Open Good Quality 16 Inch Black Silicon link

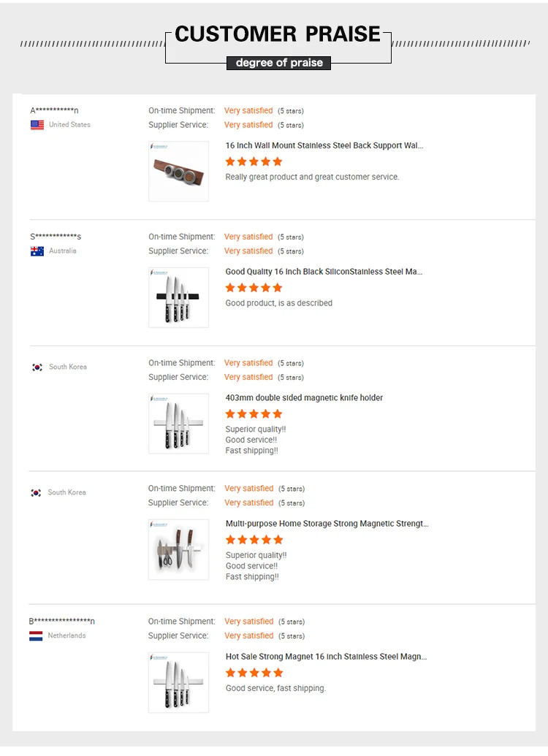[324, 272]
